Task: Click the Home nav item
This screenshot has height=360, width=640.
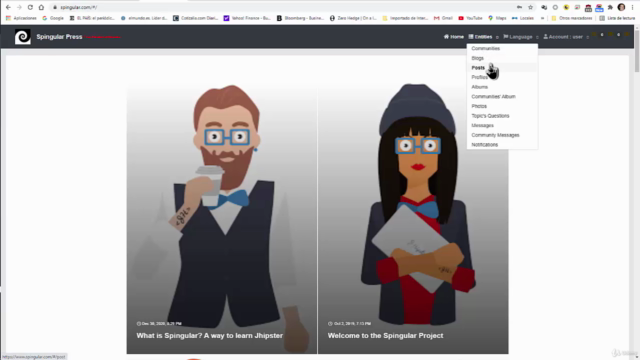Action: (454, 37)
